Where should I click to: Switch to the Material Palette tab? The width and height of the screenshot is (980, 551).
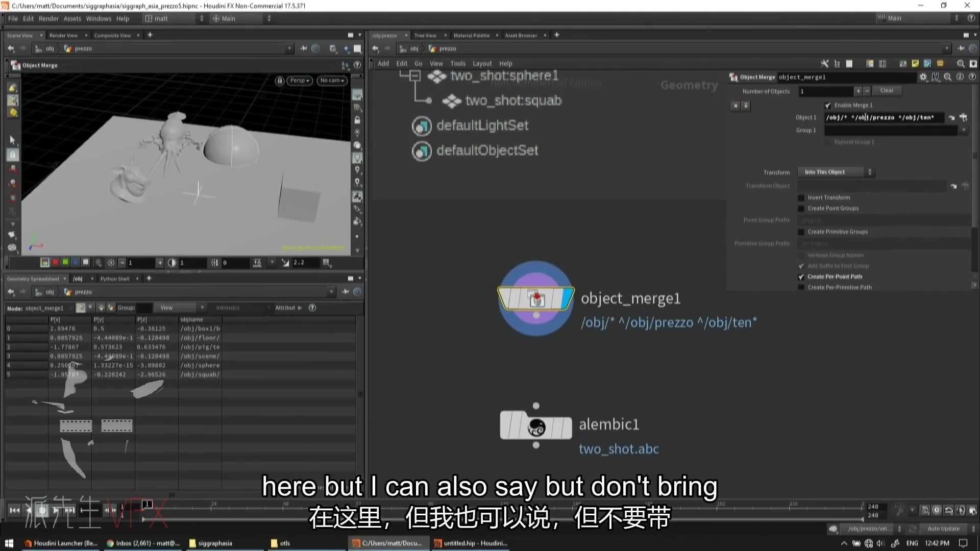471,35
